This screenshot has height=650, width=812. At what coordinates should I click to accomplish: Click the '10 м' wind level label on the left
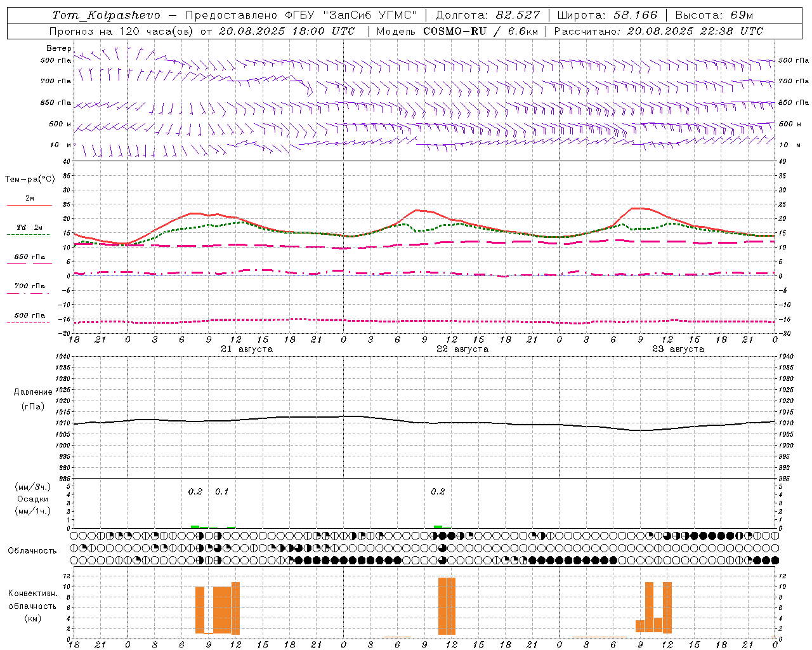click(x=60, y=145)
